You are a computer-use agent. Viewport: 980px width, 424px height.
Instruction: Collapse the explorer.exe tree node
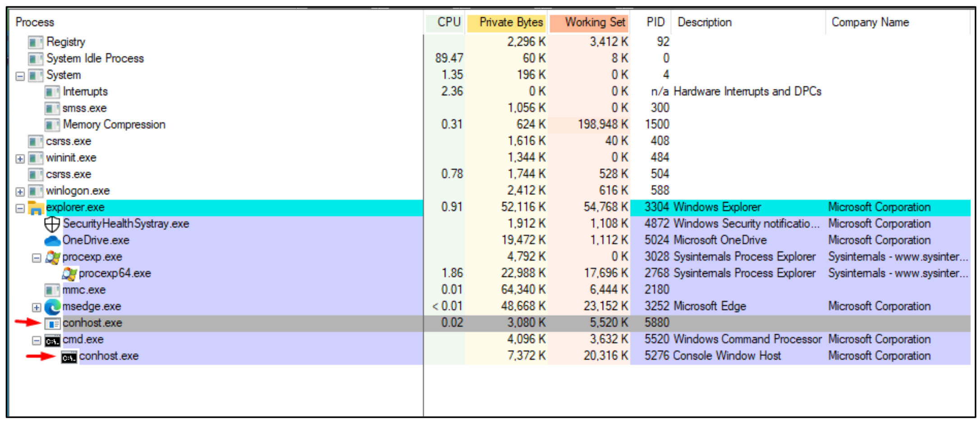click(x=20, y=208)
